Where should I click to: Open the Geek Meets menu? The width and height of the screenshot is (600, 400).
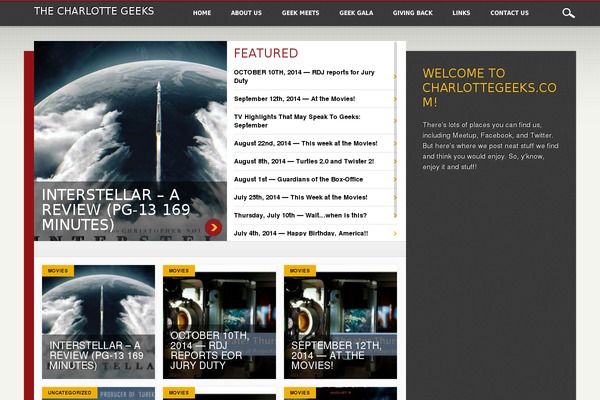click(x=300, y=13)
